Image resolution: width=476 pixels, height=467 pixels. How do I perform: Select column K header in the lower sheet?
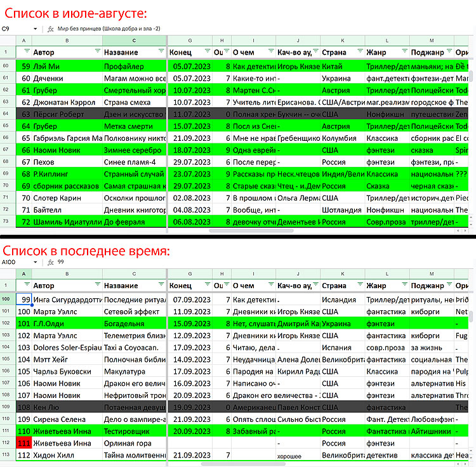(343, 273)
